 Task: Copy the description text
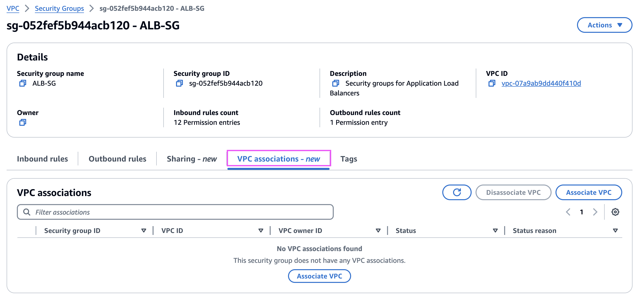[x=335, y=83]
